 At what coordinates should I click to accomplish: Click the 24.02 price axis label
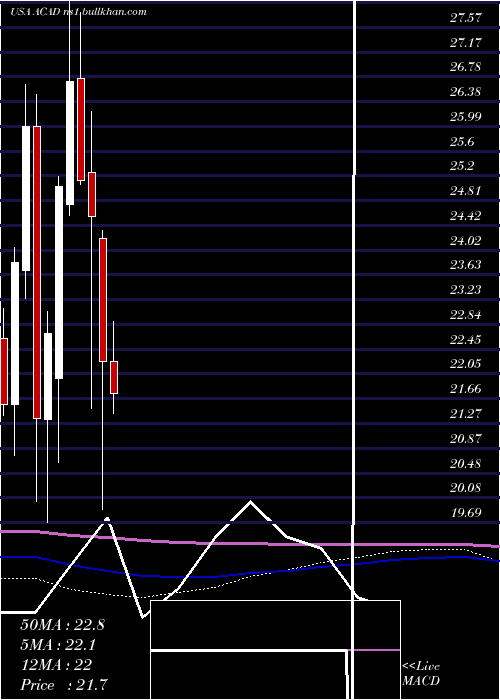(466, 241)
